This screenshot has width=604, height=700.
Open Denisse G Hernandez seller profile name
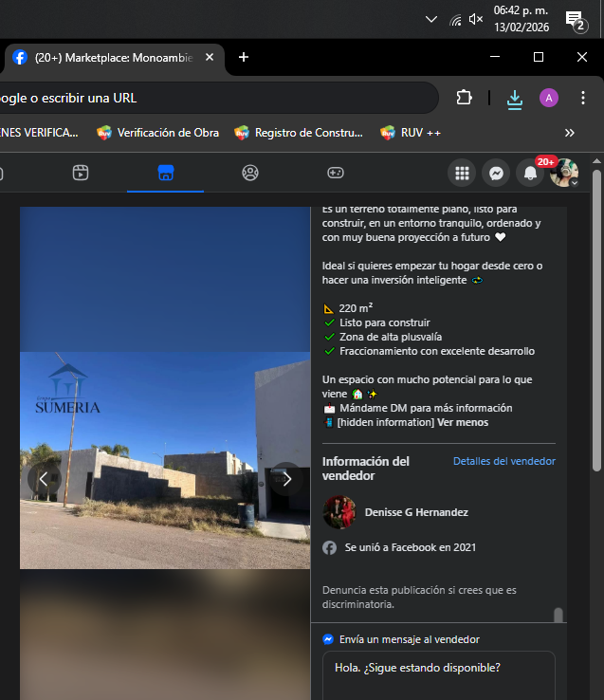[x=416, y=512]
